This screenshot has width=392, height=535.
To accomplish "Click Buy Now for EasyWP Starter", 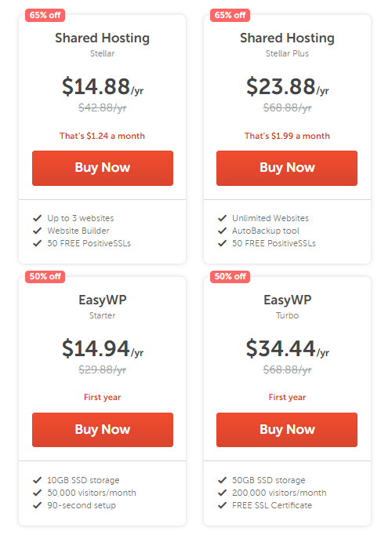I will [103, 430].
